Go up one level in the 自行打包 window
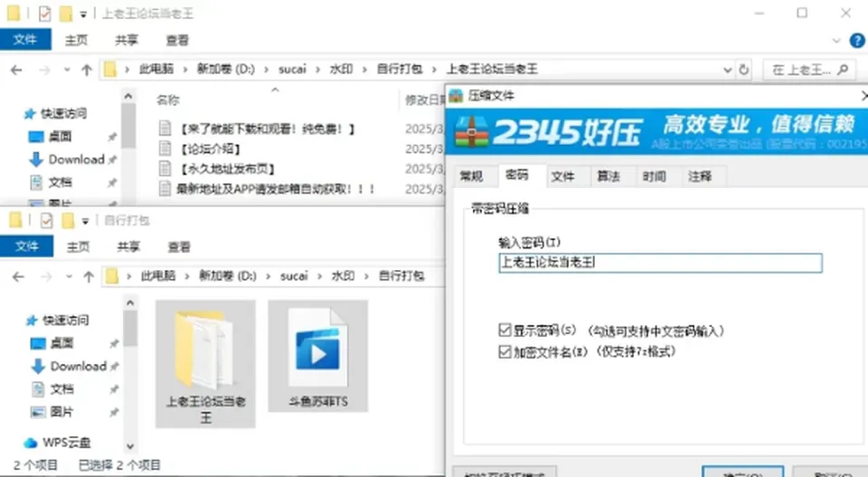 (89, 276)
